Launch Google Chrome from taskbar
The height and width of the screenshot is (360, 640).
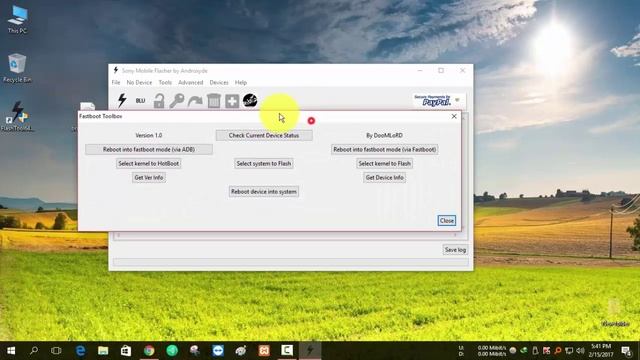(149, 351)
